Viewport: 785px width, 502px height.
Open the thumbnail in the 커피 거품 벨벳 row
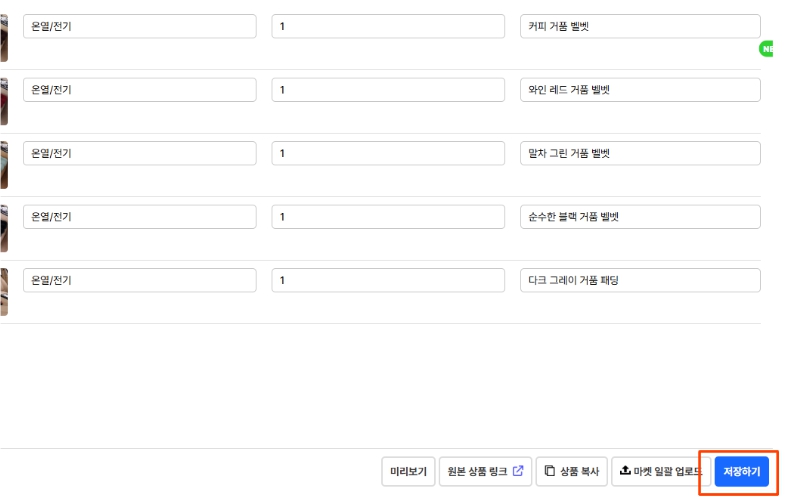coord(4,38)
